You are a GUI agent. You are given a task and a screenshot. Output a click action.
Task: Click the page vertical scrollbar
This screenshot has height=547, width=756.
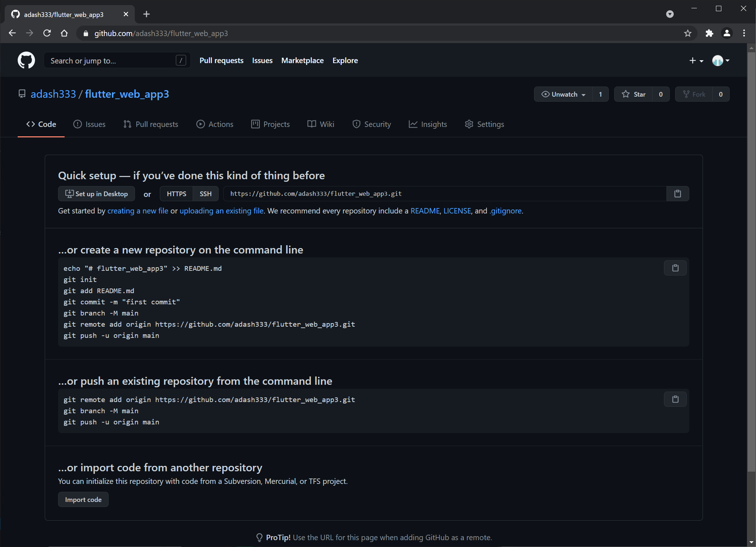pyautogui.click(x=751, y=262)
